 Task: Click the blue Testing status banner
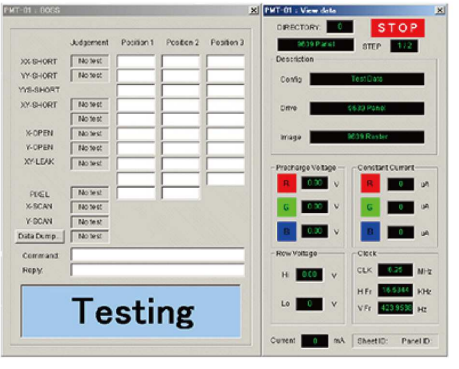click(131, 311)
